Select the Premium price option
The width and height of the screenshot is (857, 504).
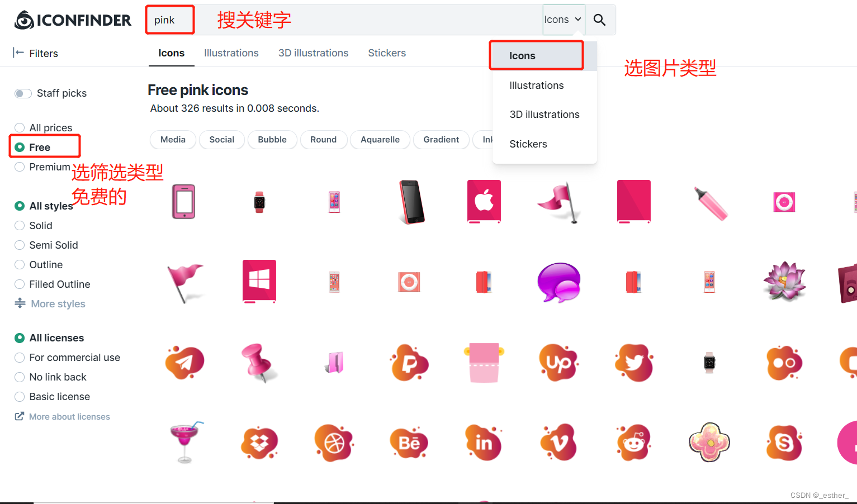coord(42,167)
